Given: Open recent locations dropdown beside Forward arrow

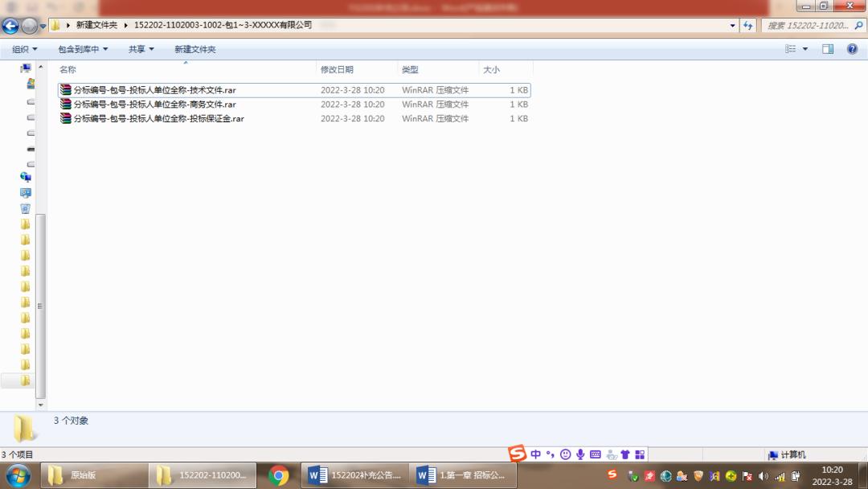Looking at the screenshot, I should [43, 26].
